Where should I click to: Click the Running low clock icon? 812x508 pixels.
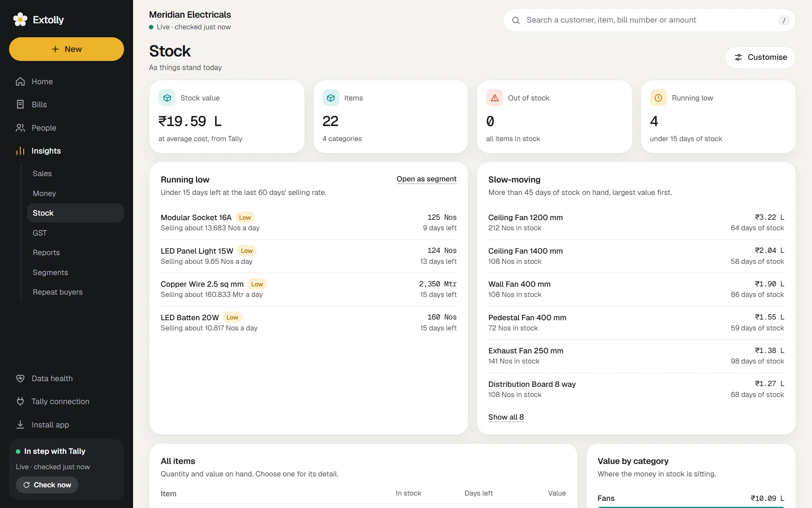(658, 98)
